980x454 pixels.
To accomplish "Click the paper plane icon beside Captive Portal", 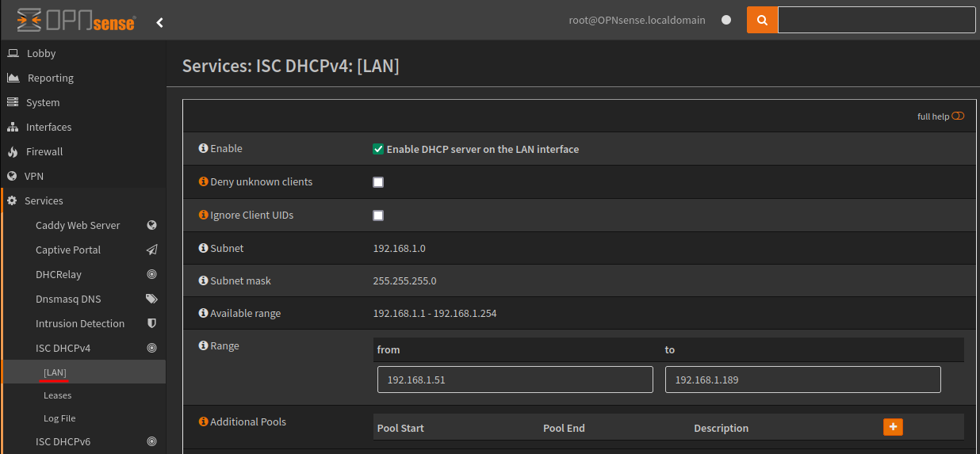I will pos(152,250).
